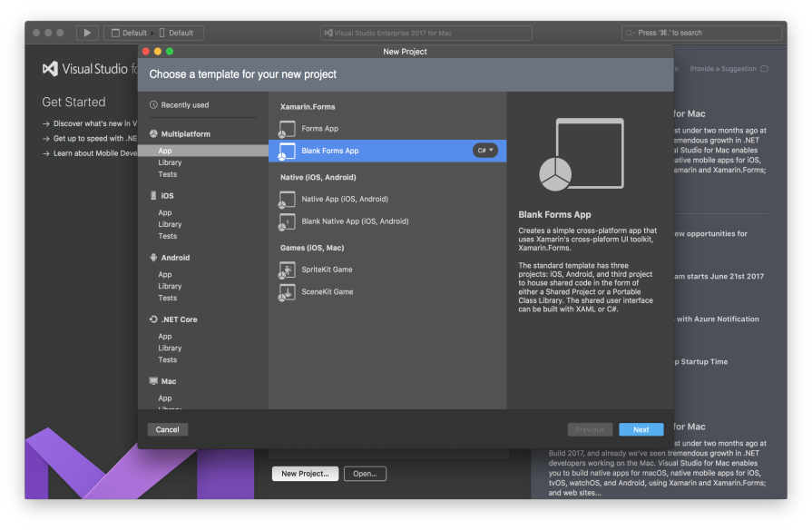Click the Visual Studio Enterprise 2017 status bar
The width and height of the screenshot is (812, 530).
point(426,33)
